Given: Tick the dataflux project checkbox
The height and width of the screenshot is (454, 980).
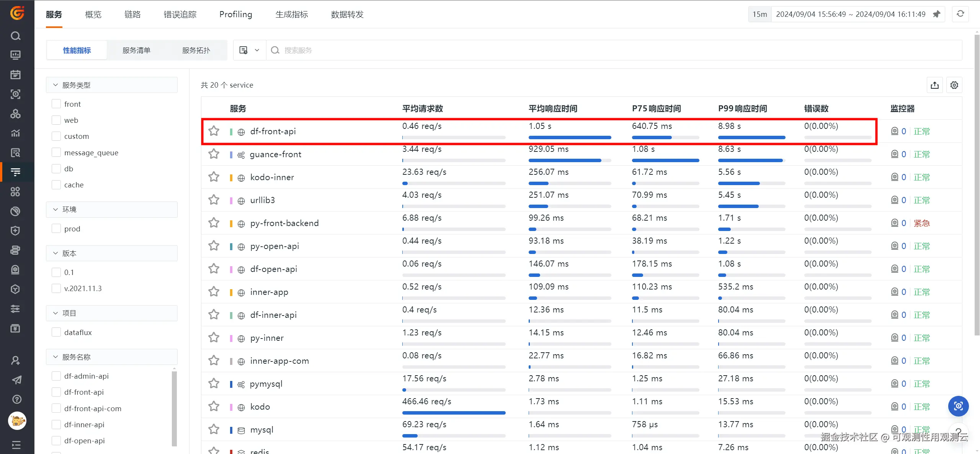Looking at the screenshot, I should coord(56,332).
